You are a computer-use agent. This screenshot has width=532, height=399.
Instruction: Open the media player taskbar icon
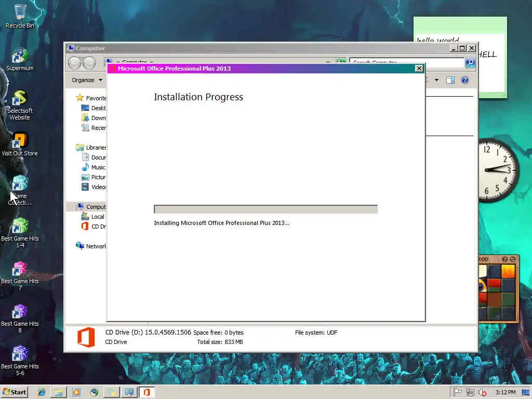(x=76, y=392)
